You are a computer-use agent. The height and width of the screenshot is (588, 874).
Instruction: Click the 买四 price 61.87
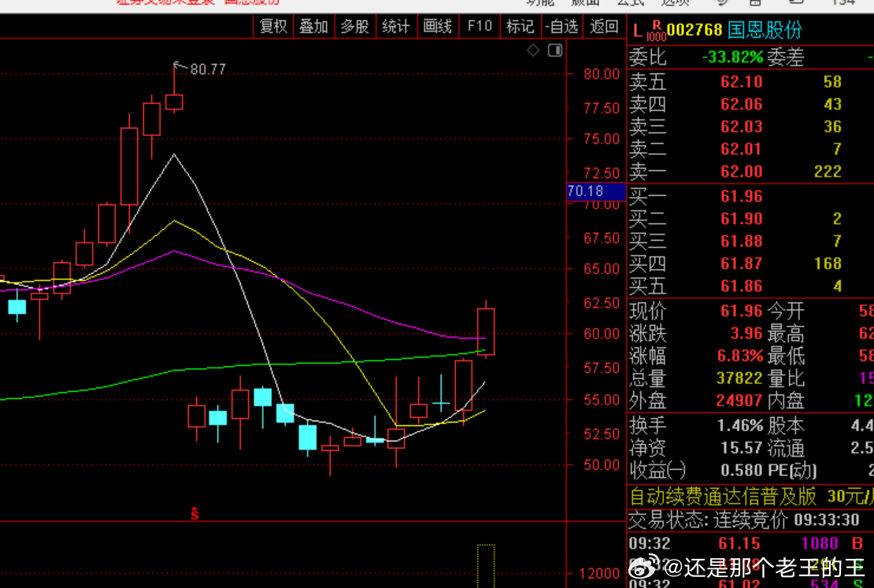[742, 263]
